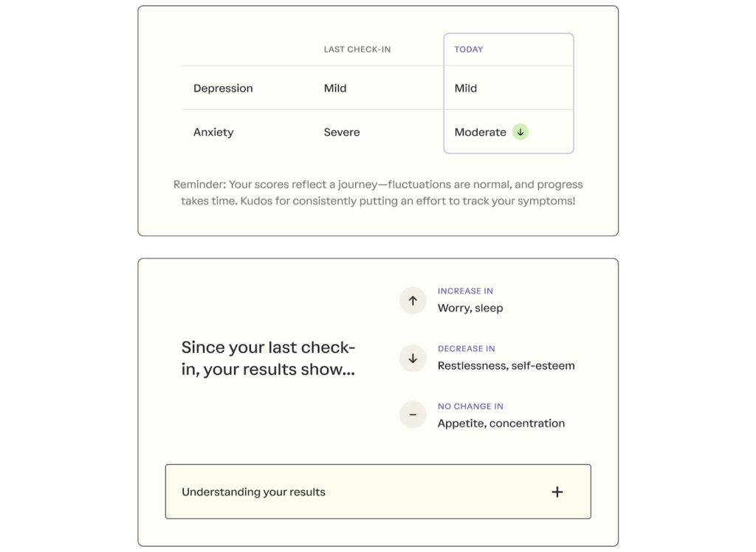
Task: Click today's Moderate anxiety score
Action: [480, 133]
